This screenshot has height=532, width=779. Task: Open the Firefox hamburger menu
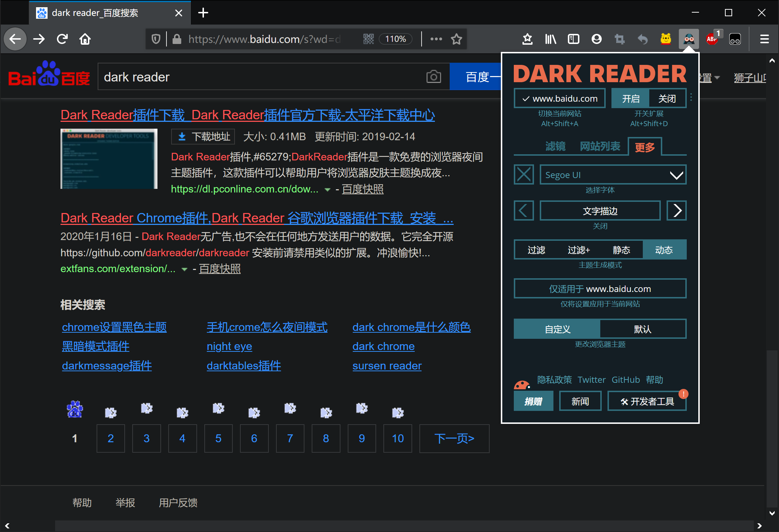pos(764,39)
